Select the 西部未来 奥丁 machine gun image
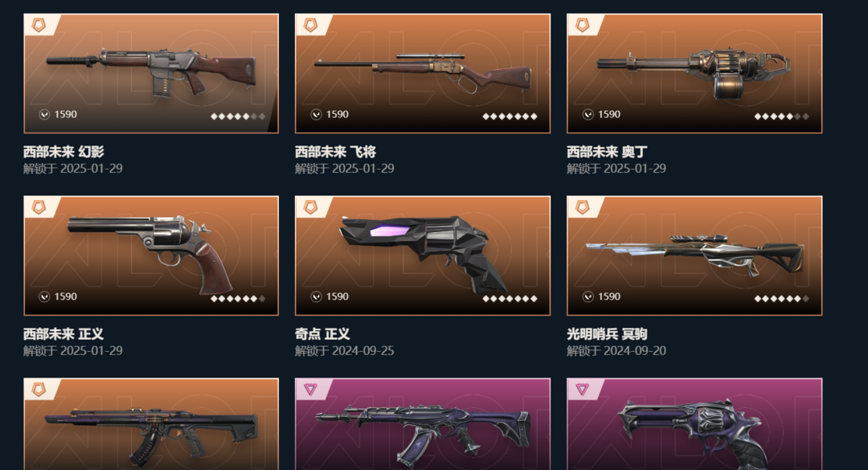Screen dimensions: 868x470 (x=694, y=74)
